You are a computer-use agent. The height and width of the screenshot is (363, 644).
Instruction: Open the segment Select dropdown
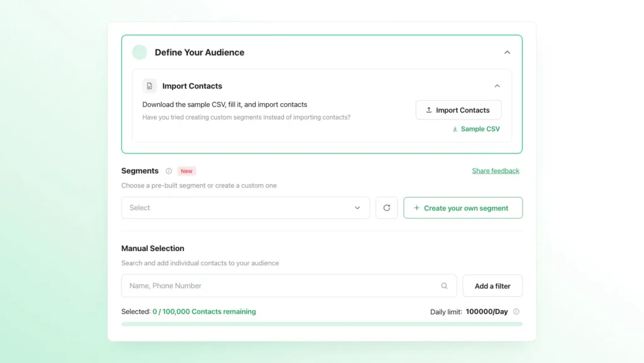click(x=246, y=208)
